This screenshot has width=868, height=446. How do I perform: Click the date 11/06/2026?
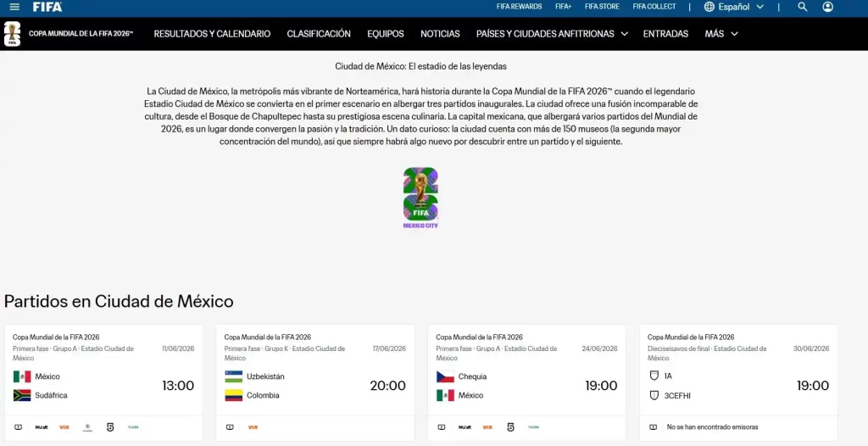click(178, 348)
